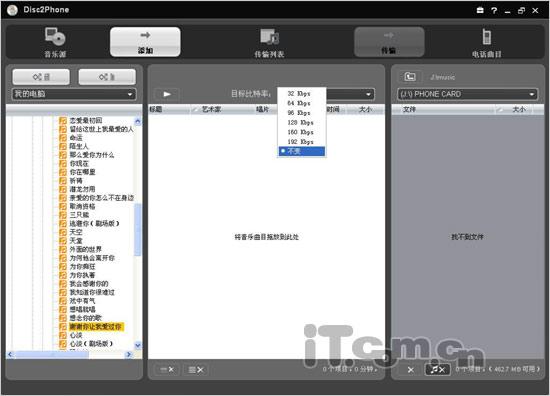Open help via the question mark icon
The height and width of the screenshot is (396, 550).
tap(494, 11)
